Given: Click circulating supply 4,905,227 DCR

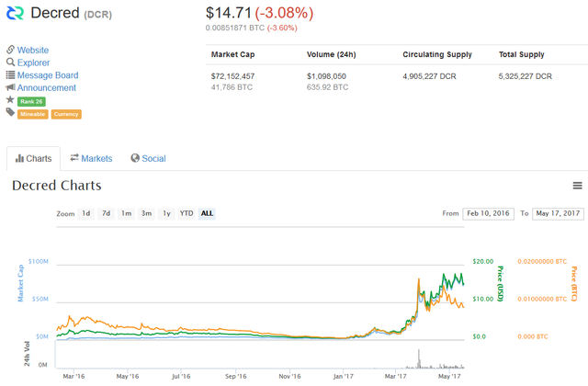Looking at the screenshot, I should (x=429, y=76).
